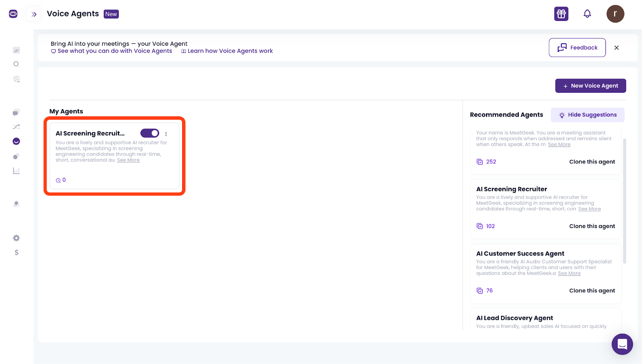This screenshot has width=642, height=364.
Task: Clone the AI Customer Success Agent
Action: [592, 290]
